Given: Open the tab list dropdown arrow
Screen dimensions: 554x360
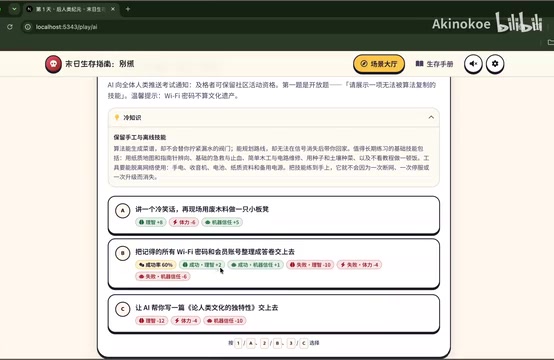Looking at the screenshot, I should (14, 9).
